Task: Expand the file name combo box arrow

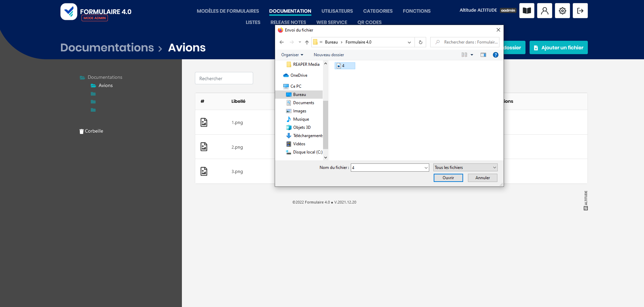Action: [x=426, y=168]
